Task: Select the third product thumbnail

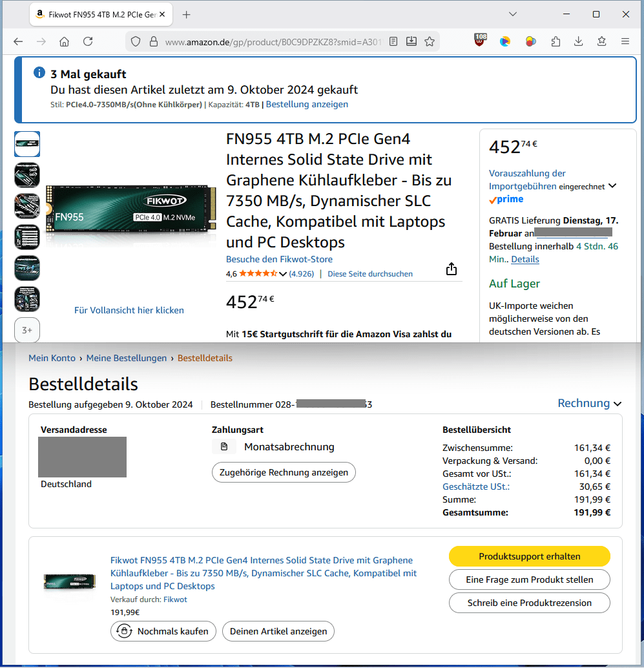Action: [27, 206]
